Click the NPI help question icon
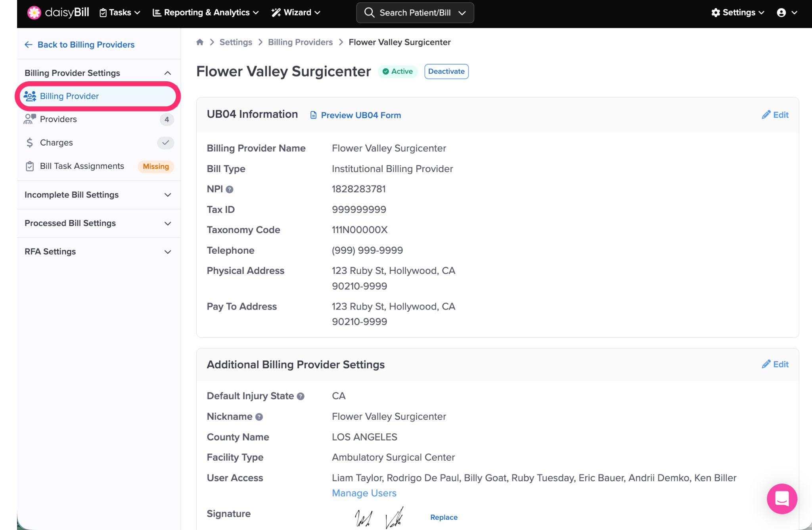The image size is (812, 530). (x=230, y=189)
